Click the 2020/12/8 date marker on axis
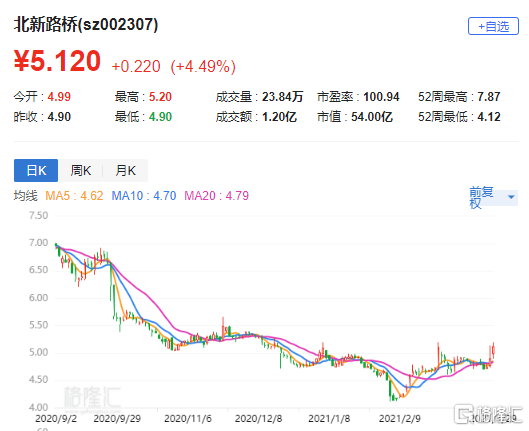The width and height of the screenshot is (529, 431). click(x=259, y=419)
